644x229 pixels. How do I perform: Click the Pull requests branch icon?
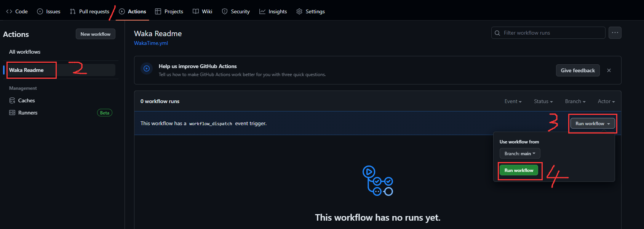pyautogui.click(x=73, y=11)
